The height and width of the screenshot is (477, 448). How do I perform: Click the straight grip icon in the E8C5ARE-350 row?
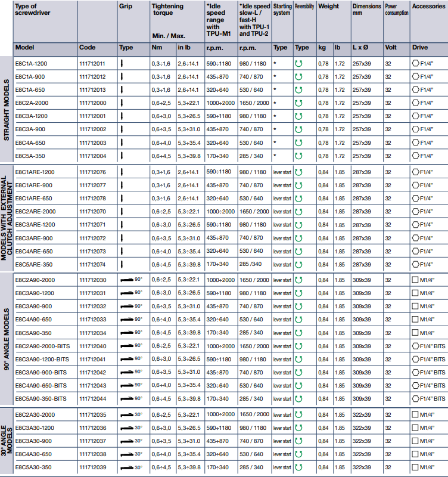pyautogui.click(x=122, y=264)
